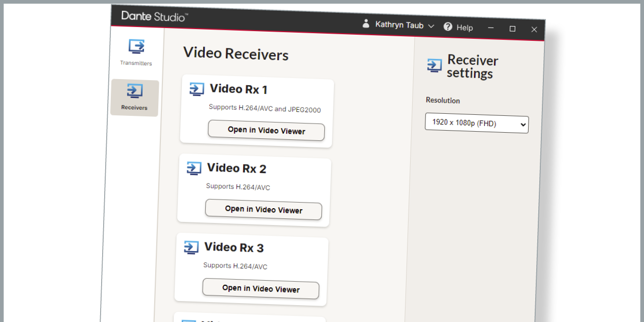The height and width of the screenshot is (322, 644).
Task: Click the Dante Studio logo
Action: (155, 16)
